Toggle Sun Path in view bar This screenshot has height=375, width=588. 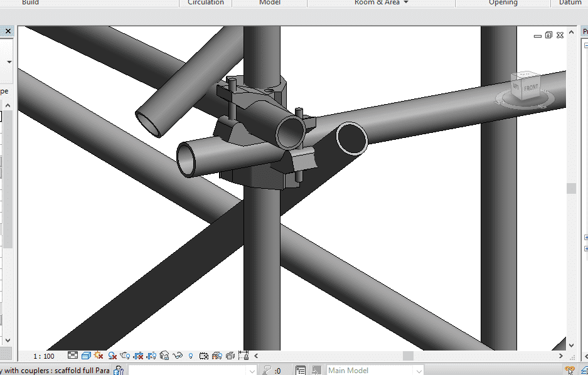99,356
